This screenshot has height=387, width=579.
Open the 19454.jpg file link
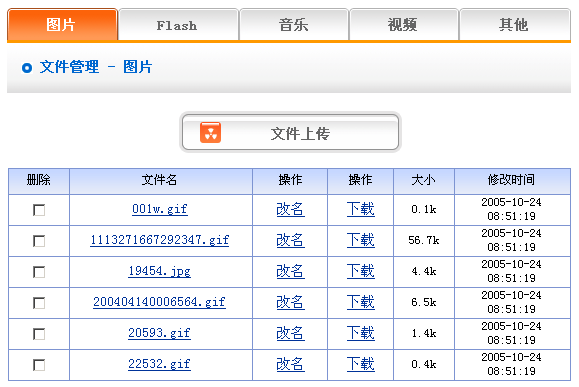coord(160,271)
